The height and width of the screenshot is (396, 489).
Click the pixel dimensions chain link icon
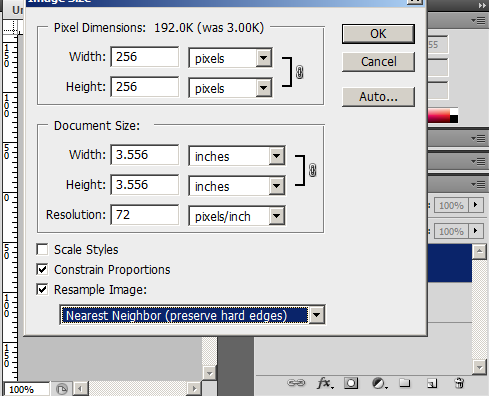[x=300, y=72]
